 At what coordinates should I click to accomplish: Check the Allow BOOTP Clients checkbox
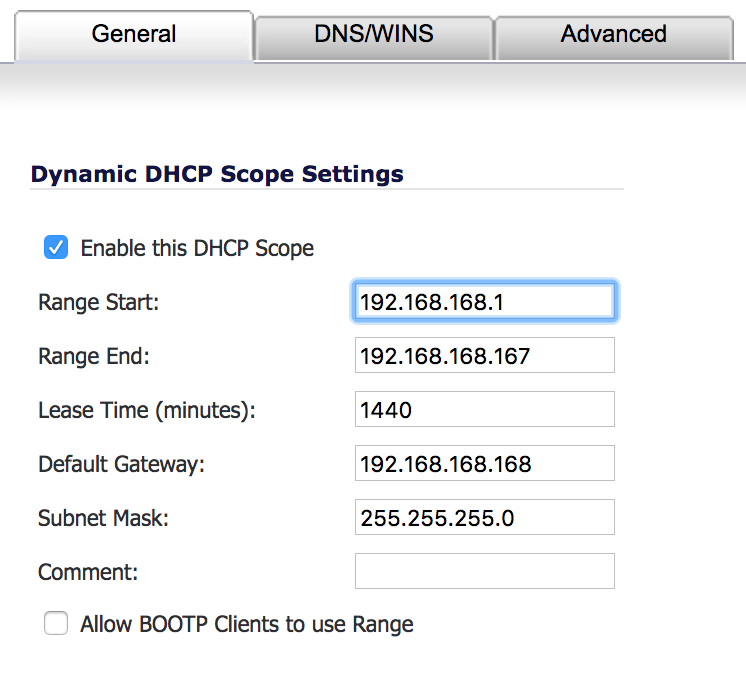click(56, 623)
